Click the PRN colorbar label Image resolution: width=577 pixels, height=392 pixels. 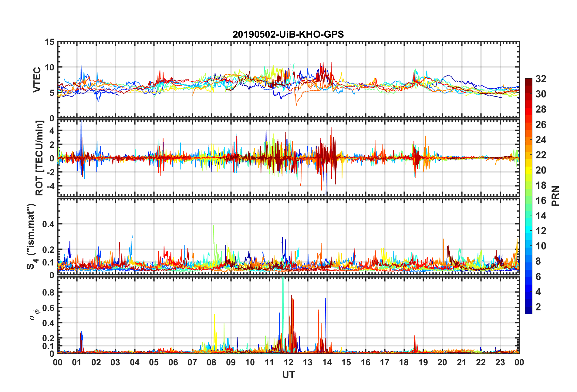555,196
